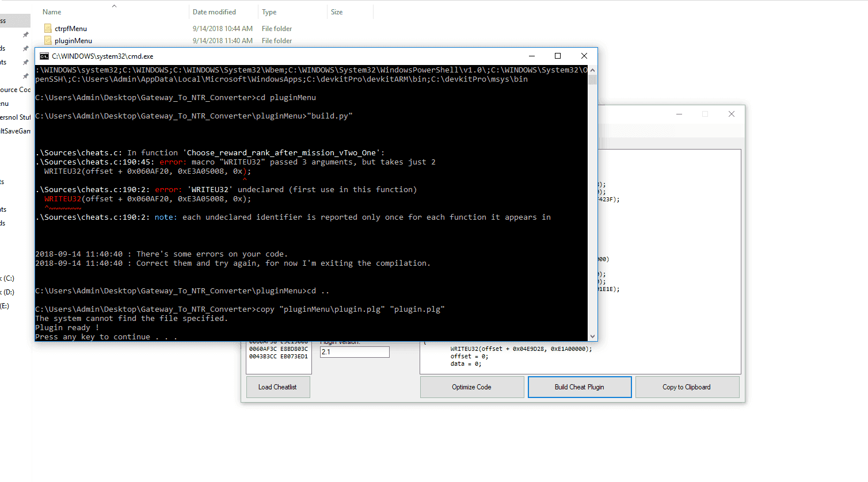The height and width of the screenshot is (482, 868).
Task: Click the Load Cheatlist button
Action: 277,387
